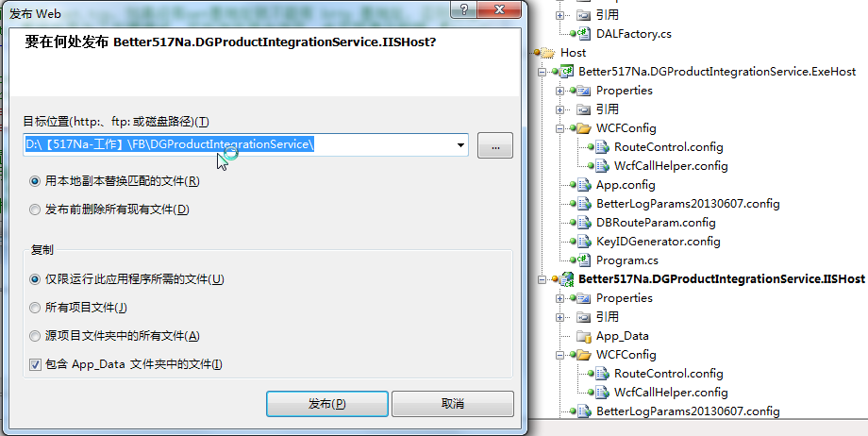
Task: Click the ExeHost C# project icon
Action: pyautogui.click(x=566, y=72)
